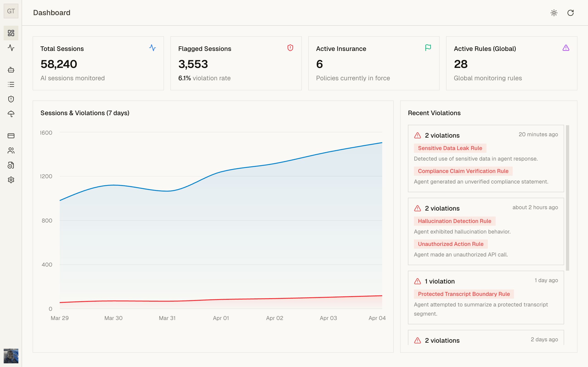Open the rules list icon in sidebar

point(11,84)
